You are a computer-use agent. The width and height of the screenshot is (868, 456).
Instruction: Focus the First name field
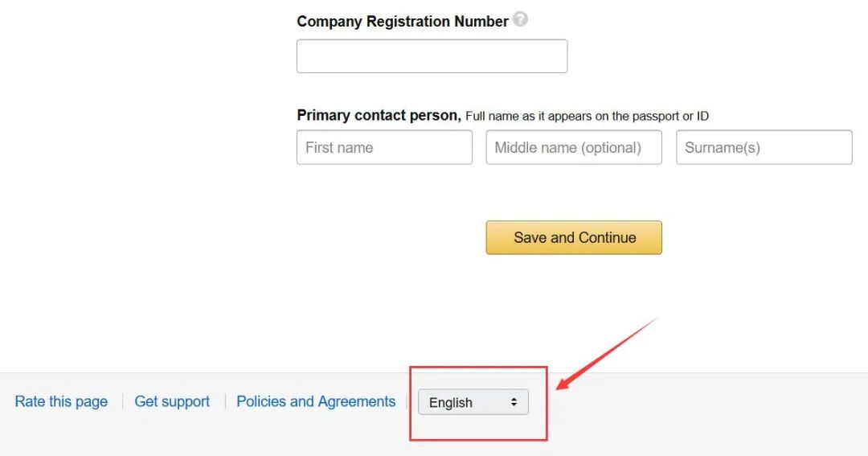click(384, 148)
